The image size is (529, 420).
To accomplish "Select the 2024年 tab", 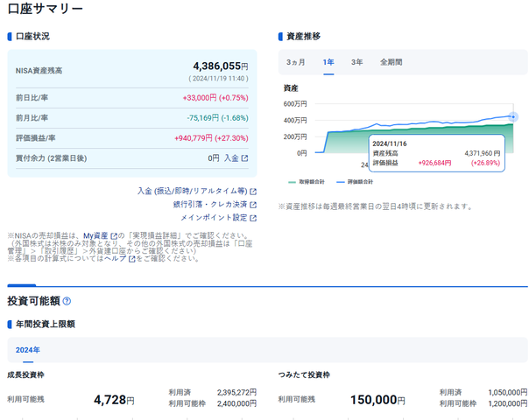I will pos(28,350).
